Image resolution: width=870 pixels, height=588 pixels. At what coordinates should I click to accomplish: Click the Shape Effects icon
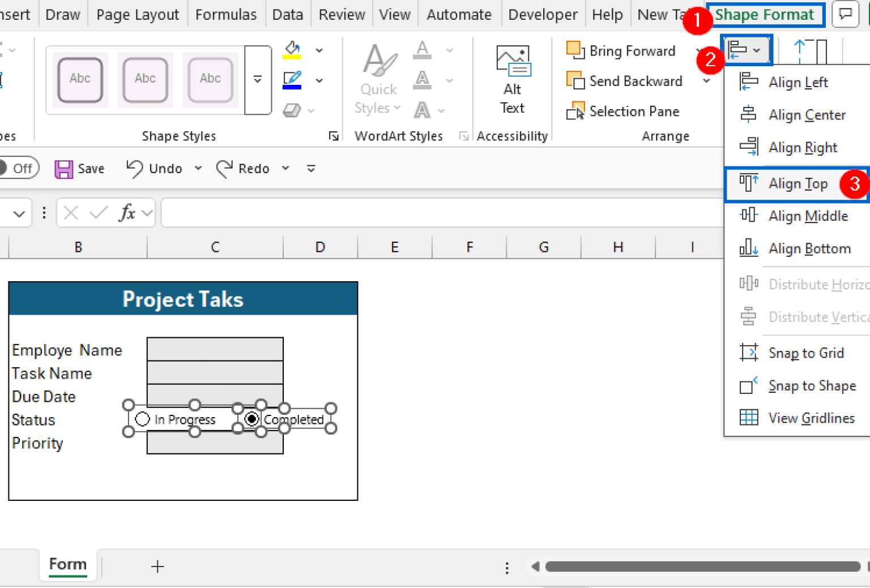click(297, 109)
